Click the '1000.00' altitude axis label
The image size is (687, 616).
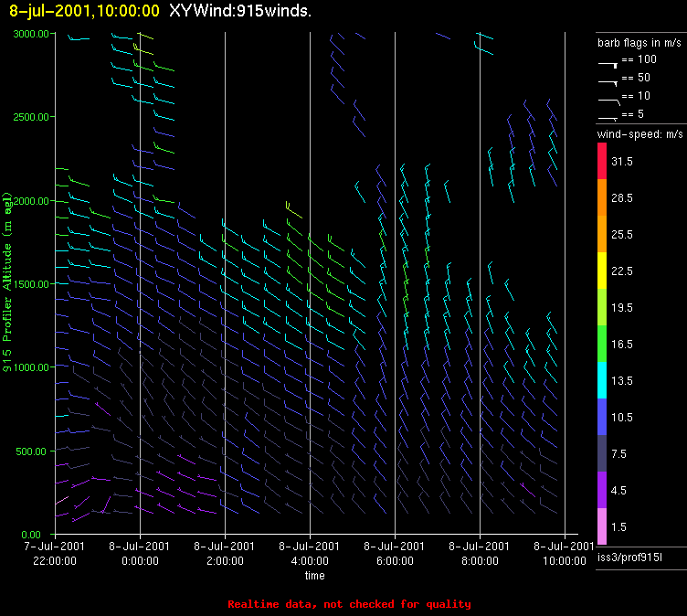pos(31,367)
